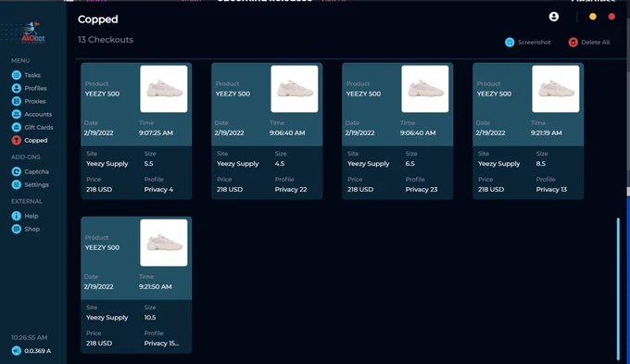Viewport: 630px width, 364px height.
Task: Open Settings icon in sidebar
Action: pos(17,185)
